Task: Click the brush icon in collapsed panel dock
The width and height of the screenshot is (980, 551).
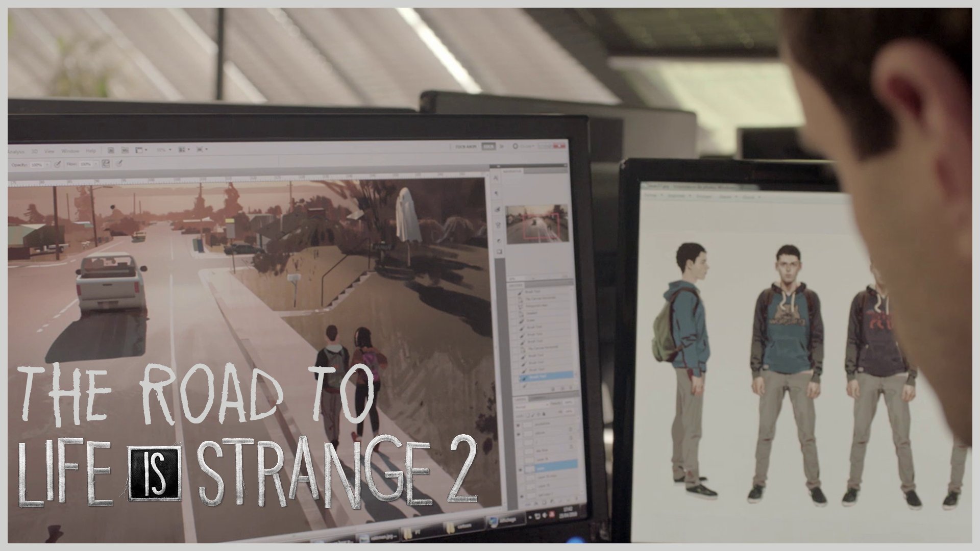Action: click(x=498, y=210)
